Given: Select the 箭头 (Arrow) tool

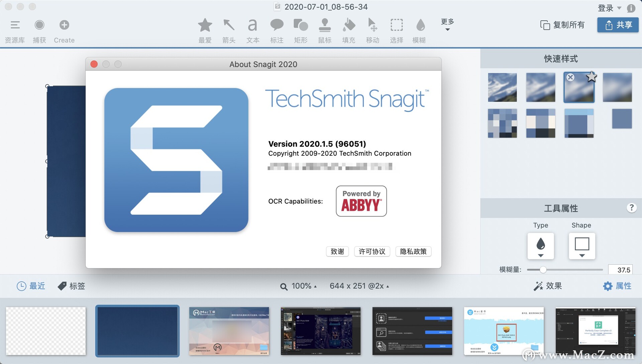Looking at the screenshot, I should (x=229, y=30).
